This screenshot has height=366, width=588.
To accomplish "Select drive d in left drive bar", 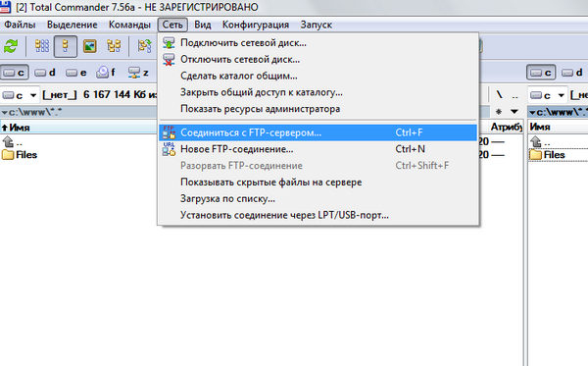I will (x=45, y=73).
